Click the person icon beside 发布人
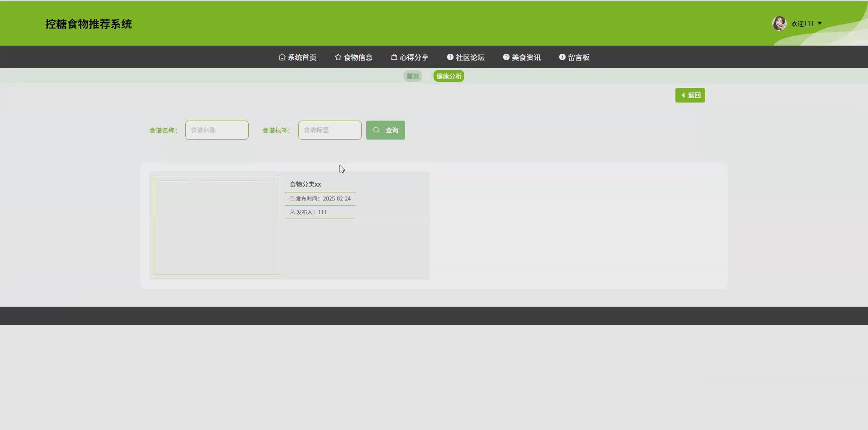 click(292, 212)
